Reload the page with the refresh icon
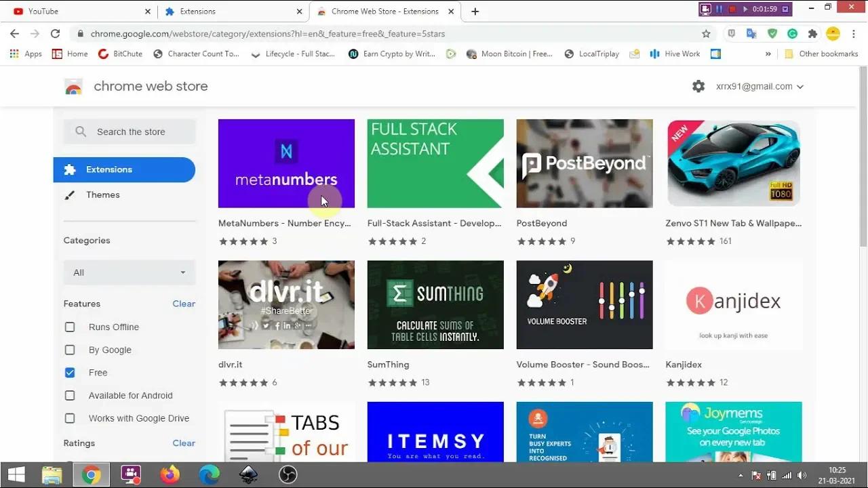The image size is (868, 488). [x=55, y=33]
